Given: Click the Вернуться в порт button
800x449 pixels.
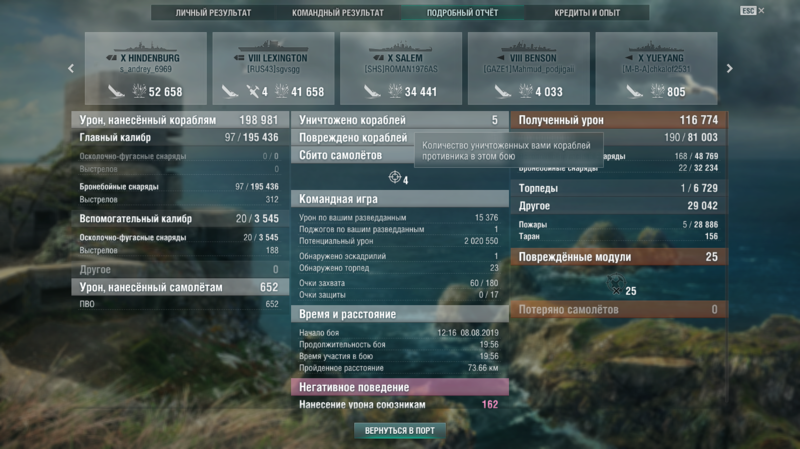Looking at the screenshot, I should (400, 431).
